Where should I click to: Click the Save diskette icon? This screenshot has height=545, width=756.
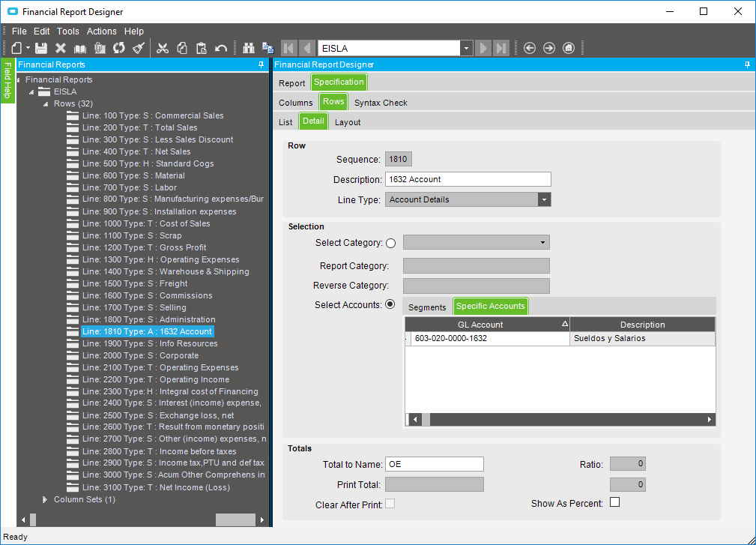point(41,48)
